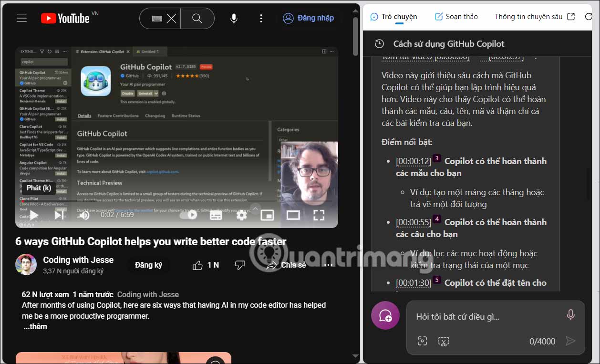Viewport: 600px width, 364px height.
Task: Subscribe with the Đăng ký button
Action: pos(148,265)
